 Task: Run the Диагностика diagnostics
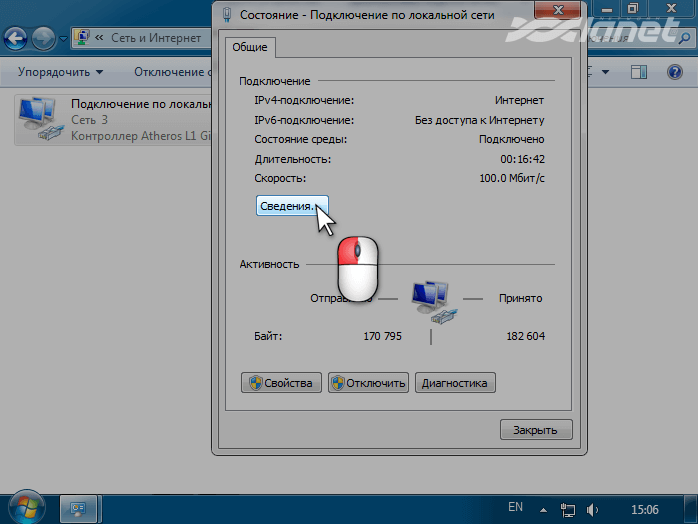455,383
